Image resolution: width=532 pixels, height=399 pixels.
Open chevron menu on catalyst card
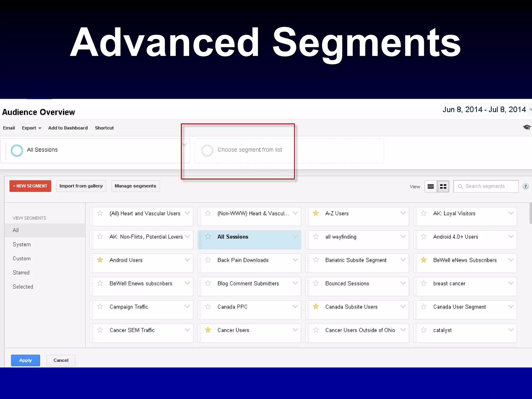[511, 330]
